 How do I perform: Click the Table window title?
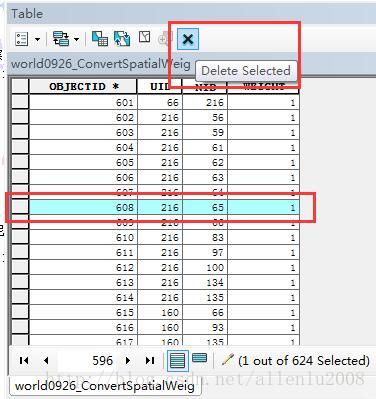click(27, 14)
